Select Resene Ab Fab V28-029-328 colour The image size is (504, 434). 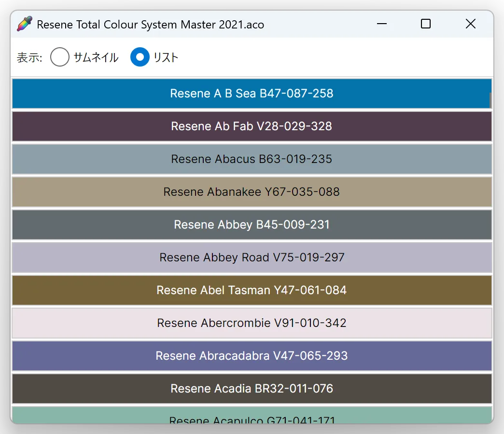[x=251, y=126]
